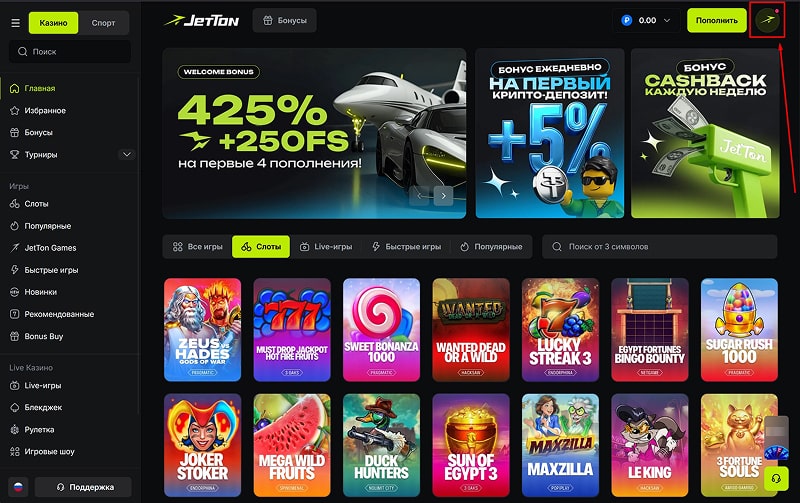Click the green support headset icon
This screenshot has width=800, height=503.
tap(776, 479)
